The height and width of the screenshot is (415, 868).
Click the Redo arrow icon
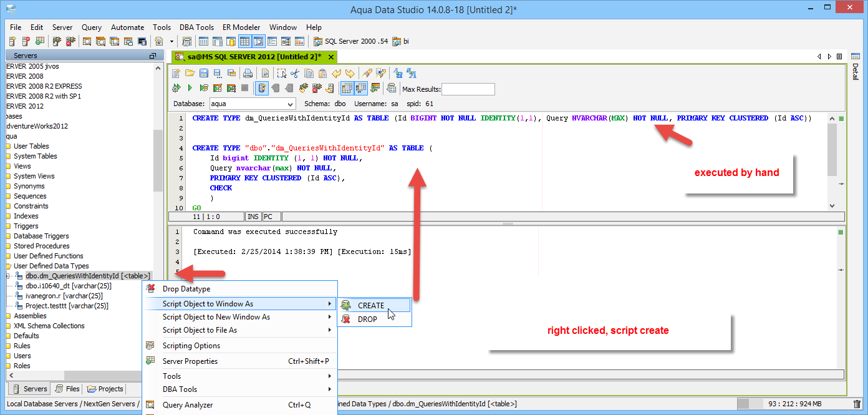click(350, 73)
